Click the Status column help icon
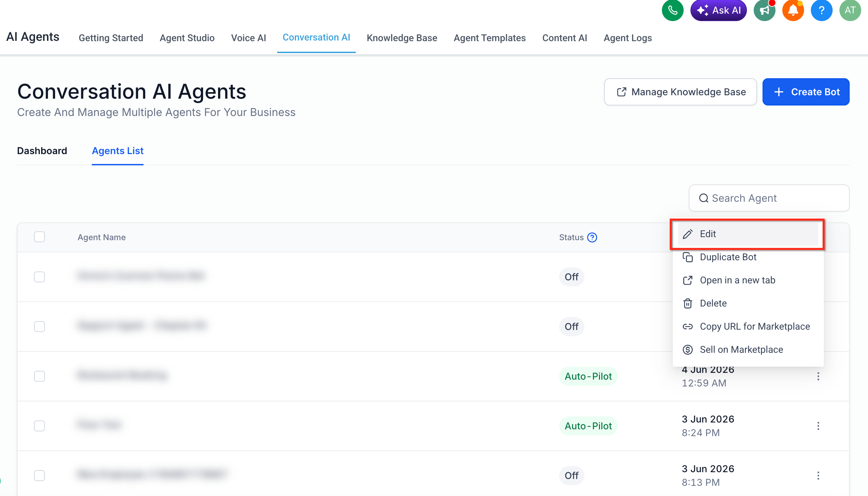 tap(592, 237)
